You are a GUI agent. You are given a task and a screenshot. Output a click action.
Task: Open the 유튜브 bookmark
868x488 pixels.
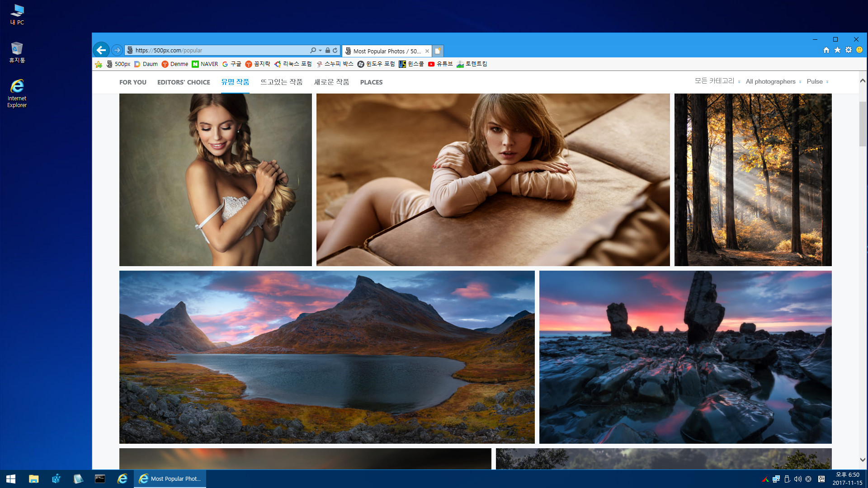pos(440,64)
